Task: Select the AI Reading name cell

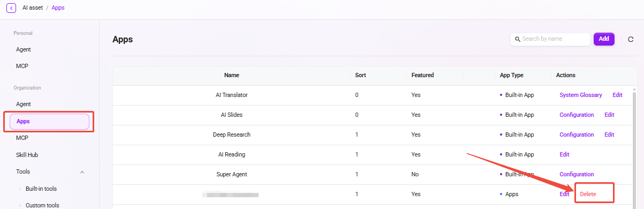Action: coord(232,154)
